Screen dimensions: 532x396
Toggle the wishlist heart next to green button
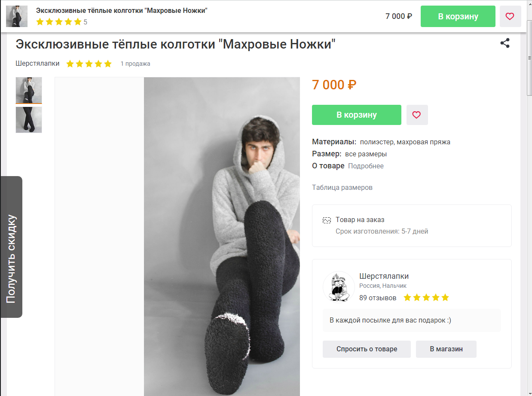point(417,115)
